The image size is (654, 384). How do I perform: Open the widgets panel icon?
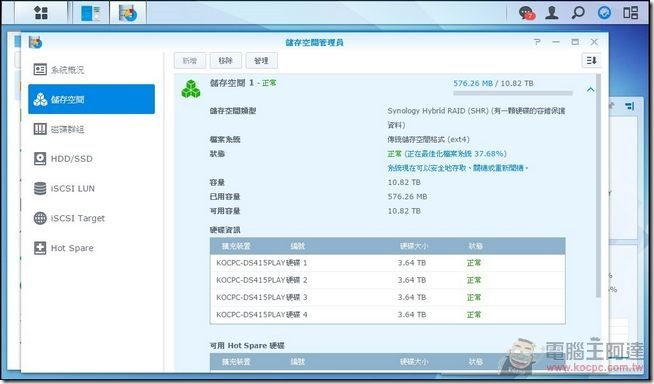click(630, 13)
